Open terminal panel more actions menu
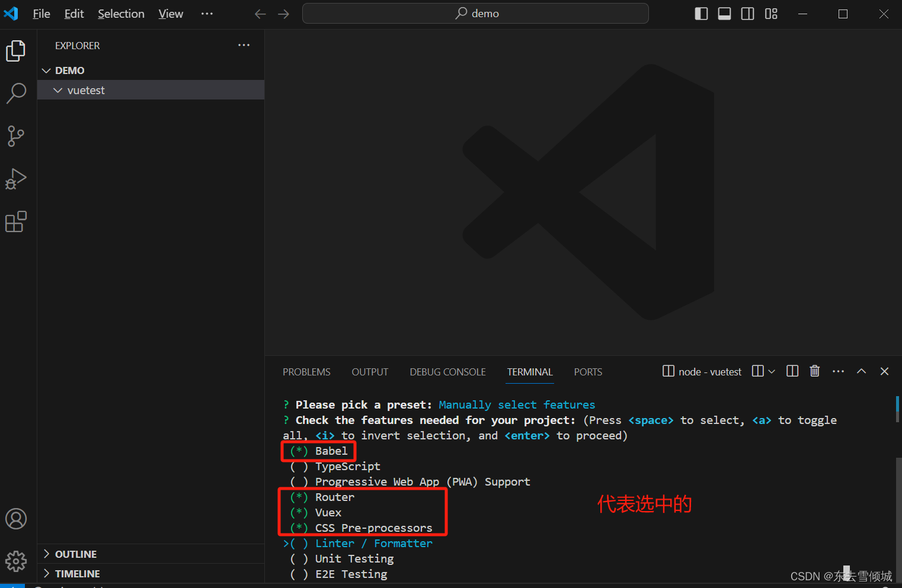This screenshot has height=588, width=902. point(838,371)
